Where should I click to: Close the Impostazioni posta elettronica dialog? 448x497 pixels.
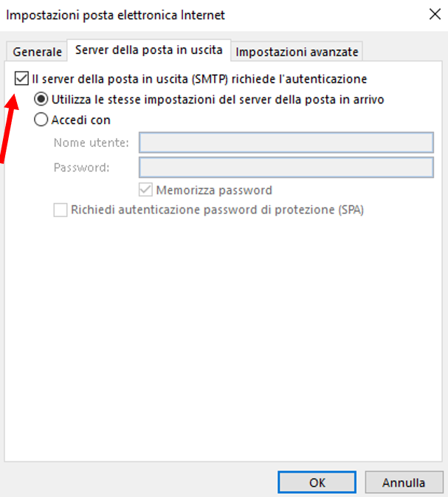click(x=430, y=14)
